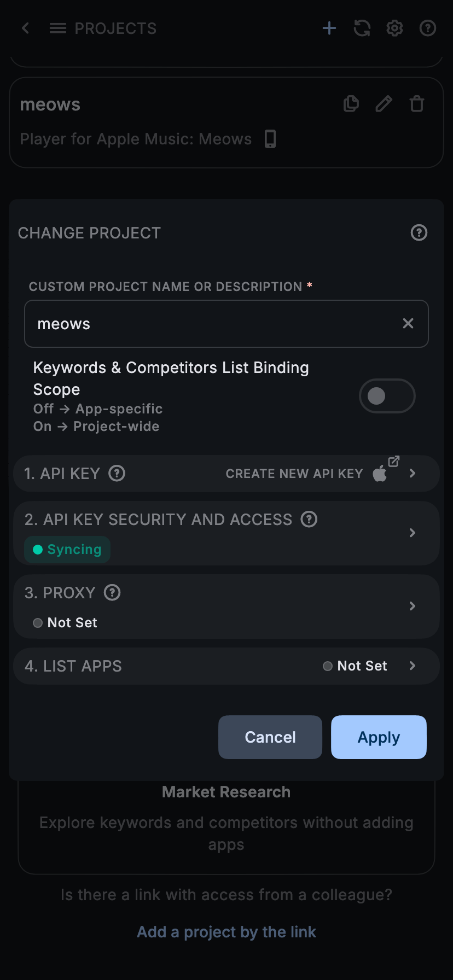
Task: Click Add a project by the link
Action: tap(226, 932)
